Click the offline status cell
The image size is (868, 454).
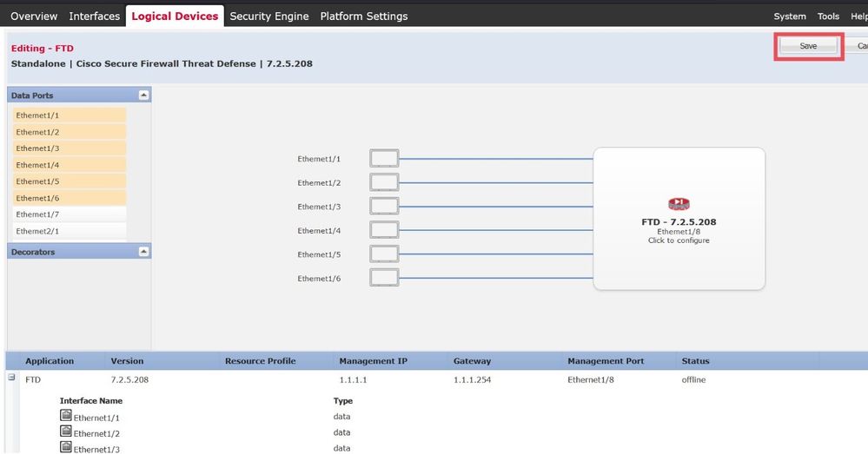coord(693,379)
